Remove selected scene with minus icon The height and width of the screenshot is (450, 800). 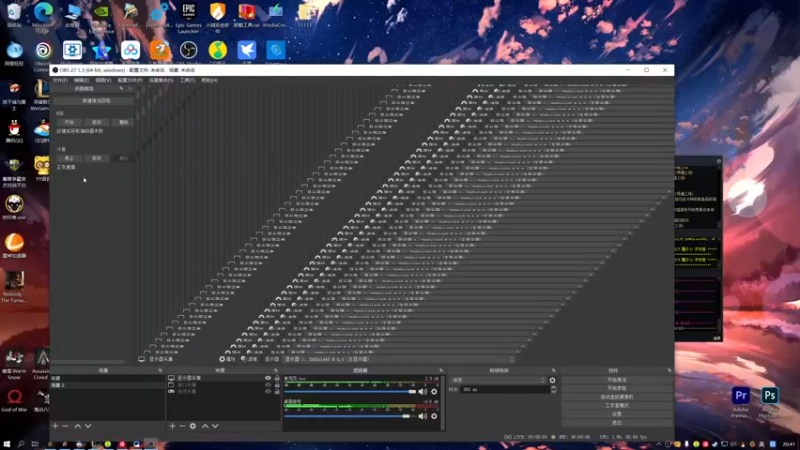(x=65, y=426)
